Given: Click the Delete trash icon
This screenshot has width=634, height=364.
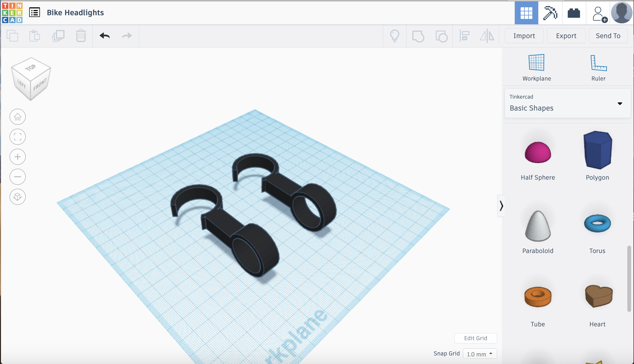Looking at the screenshot, I should pyautogui.click(x=81, y=36).
